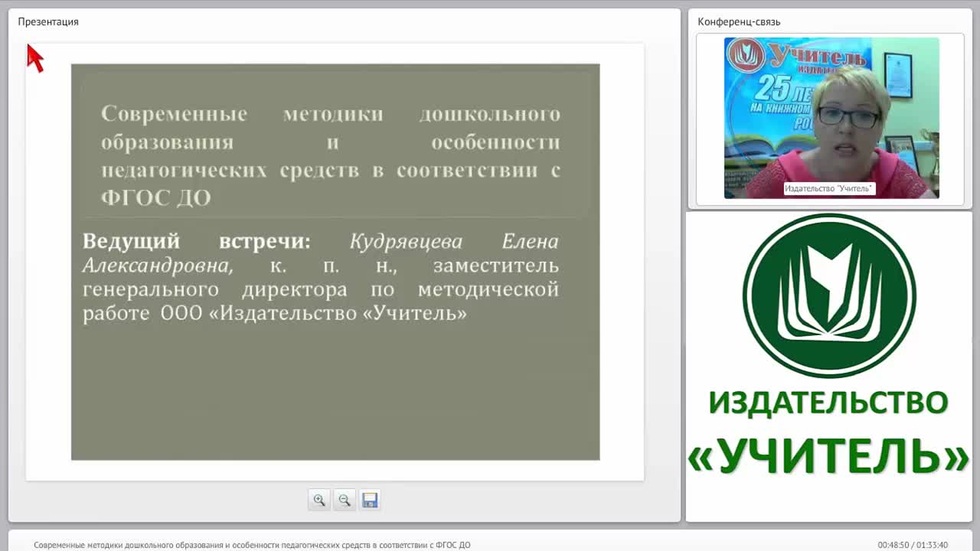
Task: Click the webinar title in the bottom bar
Action: [x=252, y=545]
